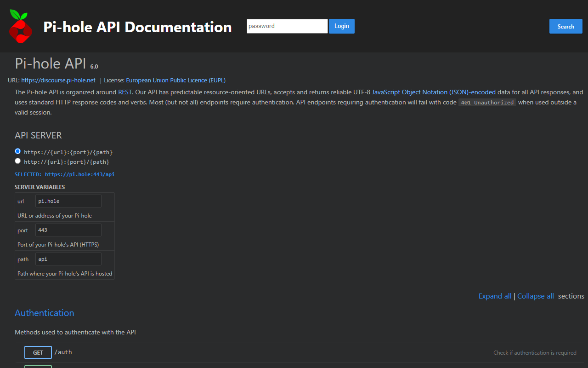Open the discourse.pi-hole.net link

[58, 80]
